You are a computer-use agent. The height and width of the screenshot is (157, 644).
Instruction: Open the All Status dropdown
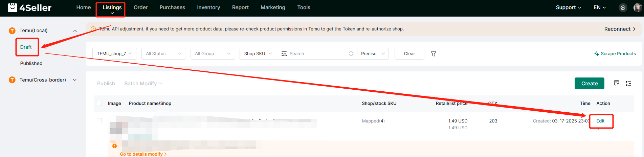click(x=163, y=53)
